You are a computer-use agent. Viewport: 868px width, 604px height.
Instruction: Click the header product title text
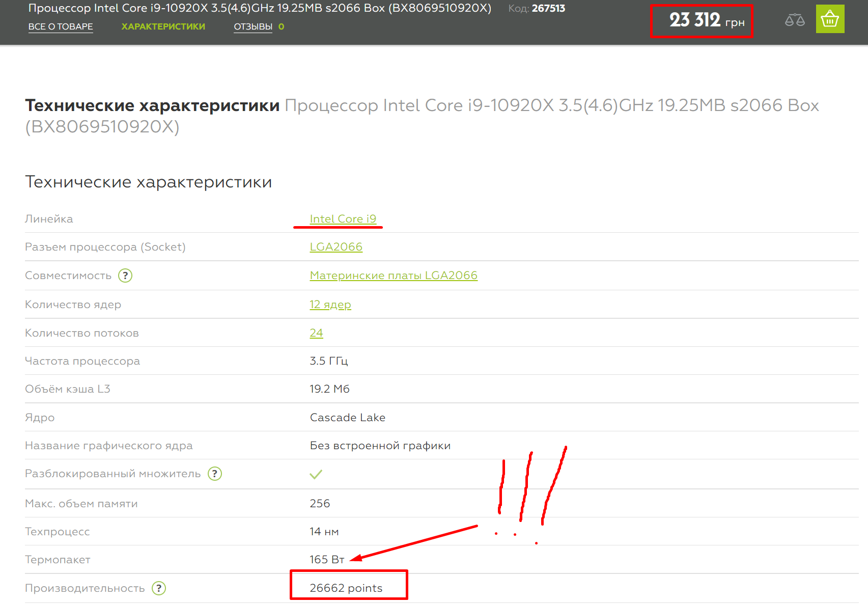click(260, 8)
